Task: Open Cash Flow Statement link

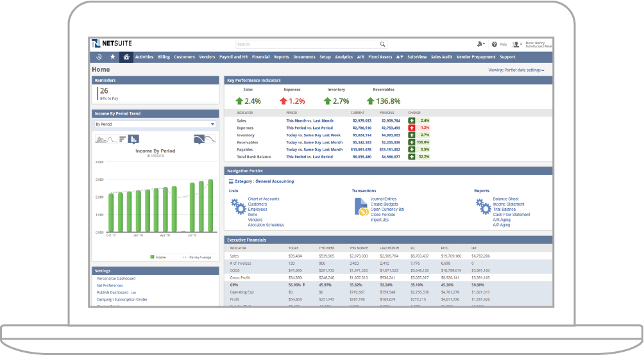Action: coord(511,215)
